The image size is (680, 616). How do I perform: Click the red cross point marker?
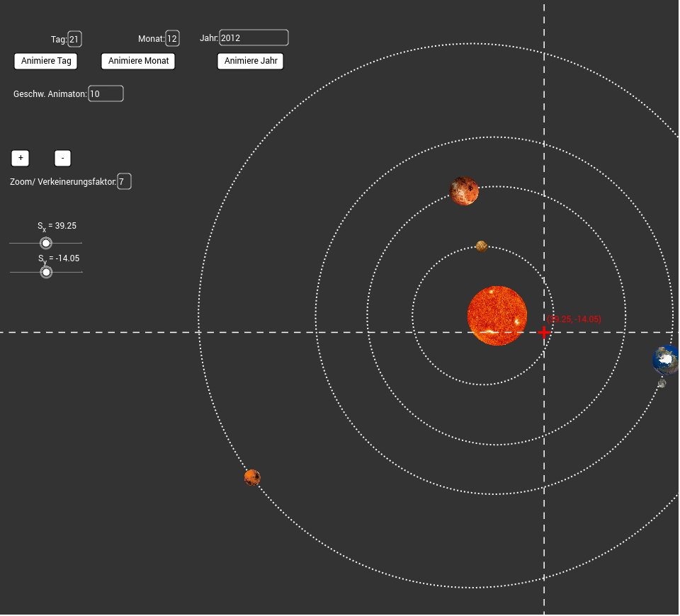(x=544, y=333)
